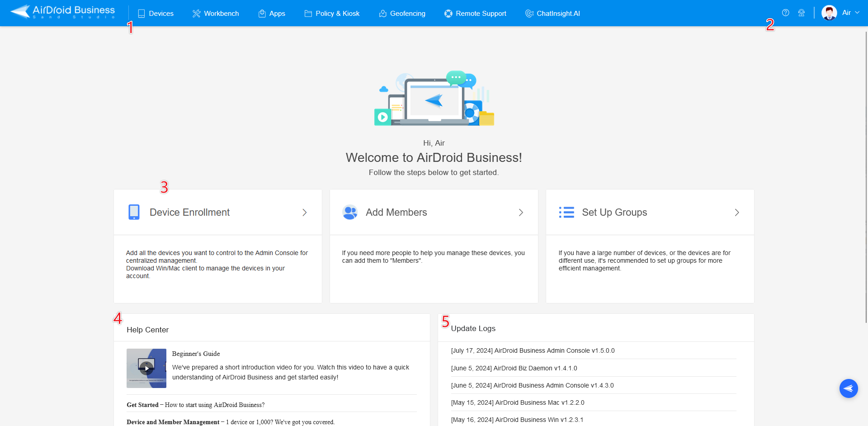Open the Geofencing menu
The width and height of the screenshot is (868, 426).
tap(402, 14)
